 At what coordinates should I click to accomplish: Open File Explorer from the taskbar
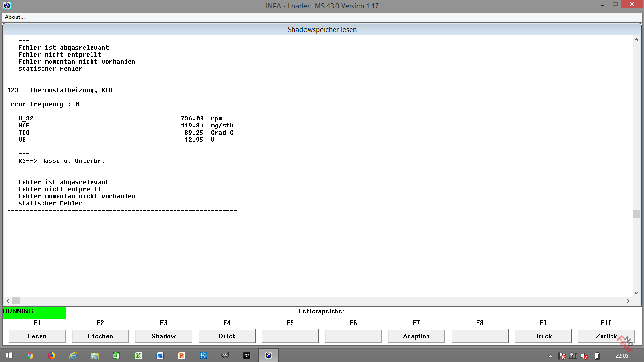pyautogui.click(x=95, y=355)
